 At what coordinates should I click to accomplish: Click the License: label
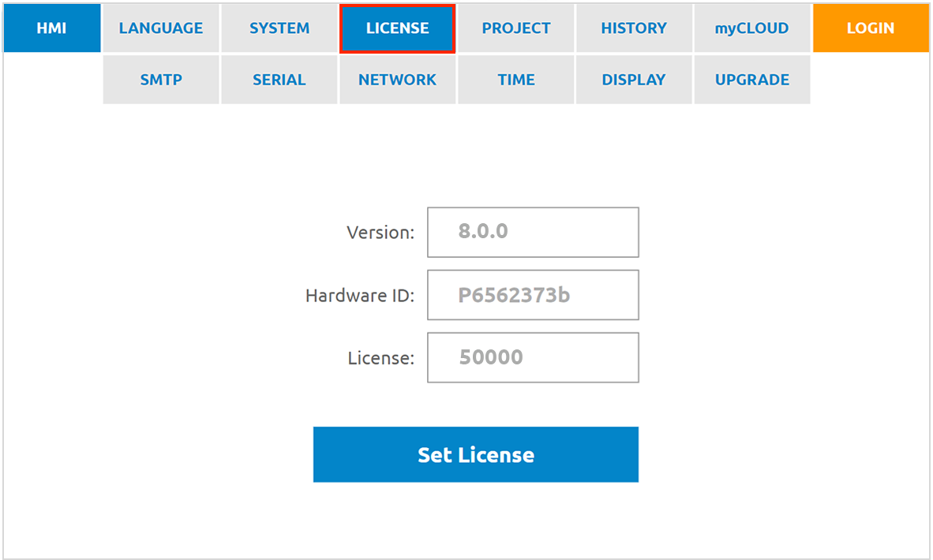tap(381, 358)
